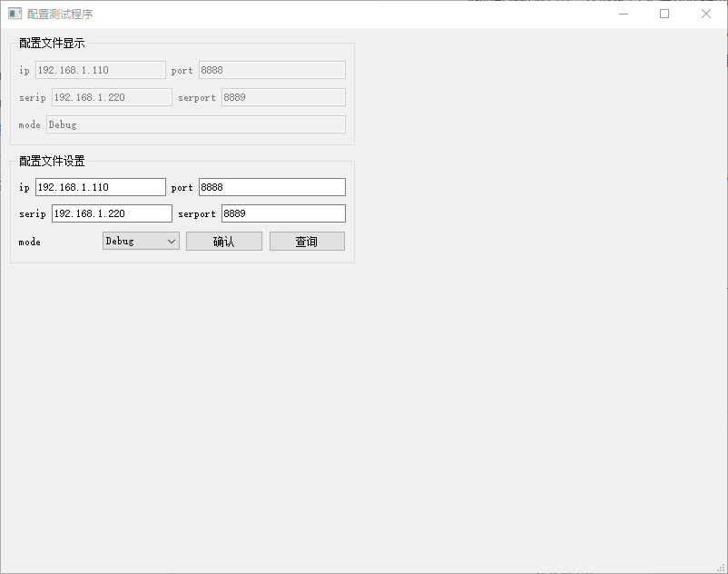The height and width of the screenshot is (574, 728).
Task: Click the read-only serport display field
Action: [x=281, y=97]
